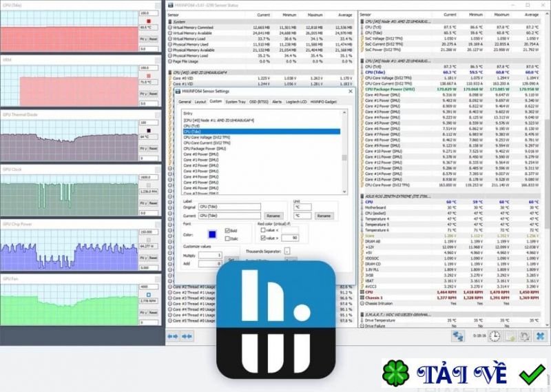
Task: Enable the red color 'value <' checkbox
Action: (x=263, y=230)
